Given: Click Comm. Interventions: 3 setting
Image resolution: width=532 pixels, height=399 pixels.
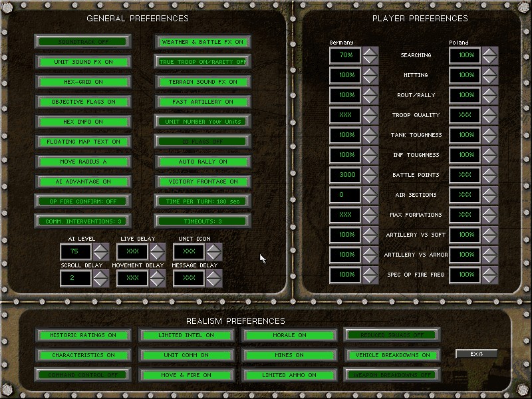Looking at the screenshot, I should [x=82, y=221].
